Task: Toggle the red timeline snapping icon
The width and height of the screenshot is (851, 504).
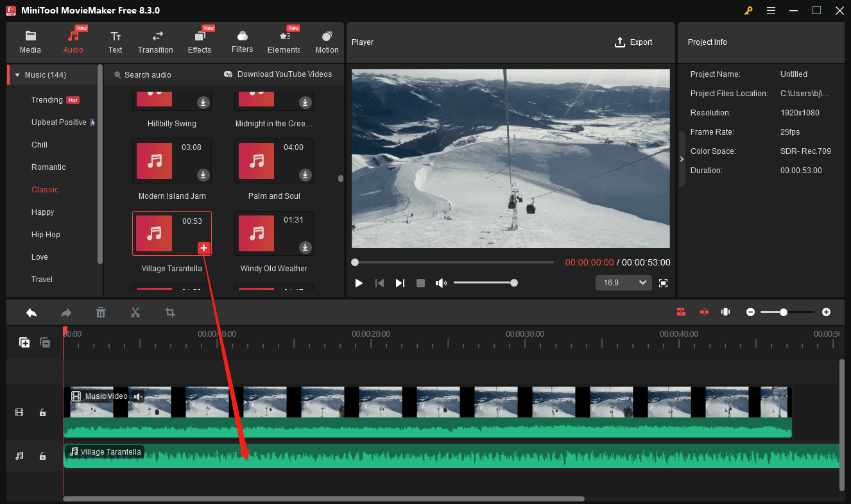Action: 681,312
